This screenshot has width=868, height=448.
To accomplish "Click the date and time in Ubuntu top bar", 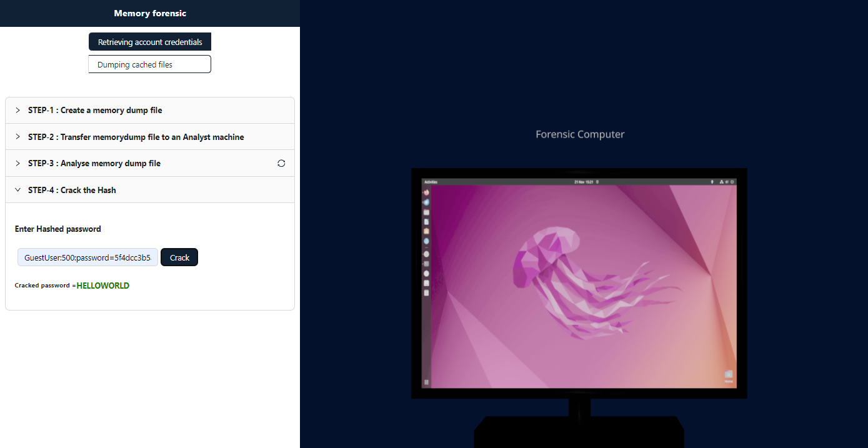I will pyautogui.click(x=584, y=182).
